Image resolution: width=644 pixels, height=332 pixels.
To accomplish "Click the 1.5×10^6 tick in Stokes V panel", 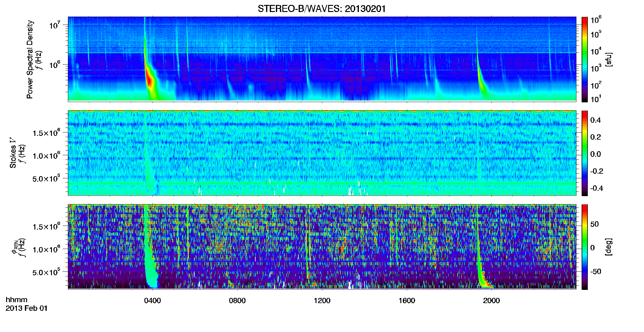I will [46, 133].
